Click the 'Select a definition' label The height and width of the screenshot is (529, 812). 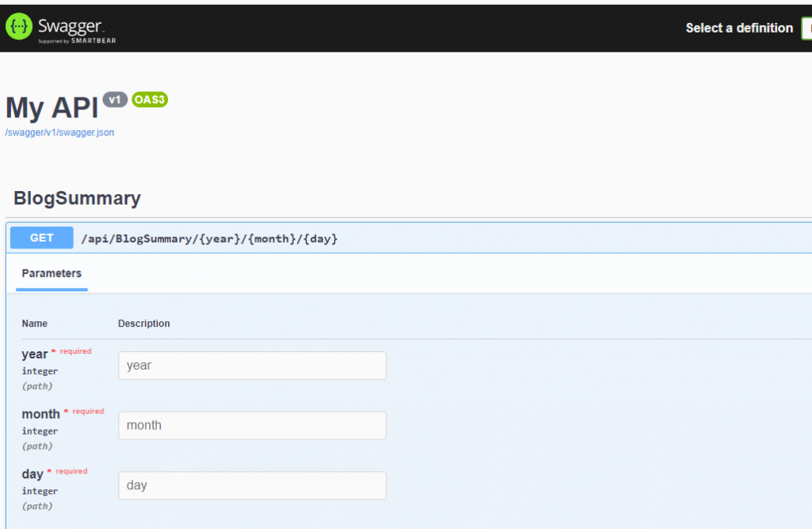pyautogui.click(x=739, y=28)
